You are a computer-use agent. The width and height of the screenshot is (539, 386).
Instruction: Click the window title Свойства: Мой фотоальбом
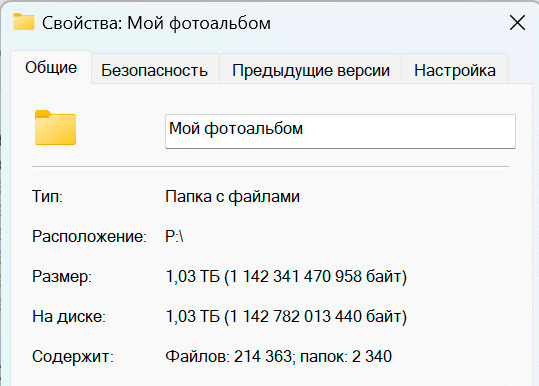(156, 23)
